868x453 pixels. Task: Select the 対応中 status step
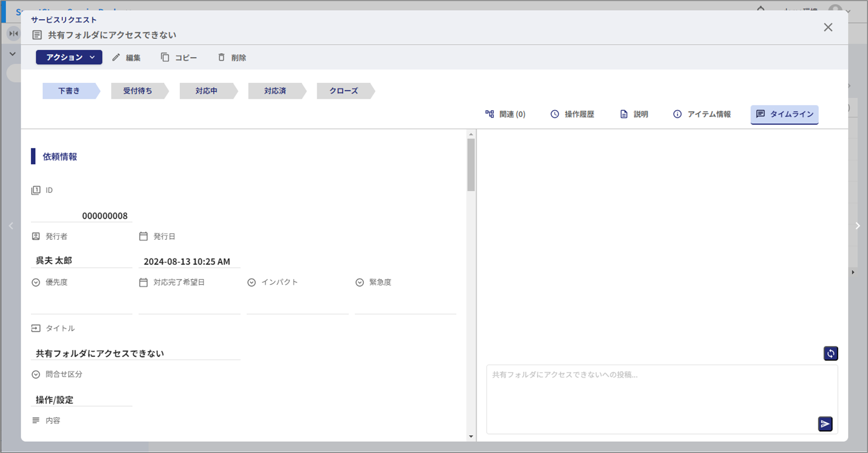point(206,91)
